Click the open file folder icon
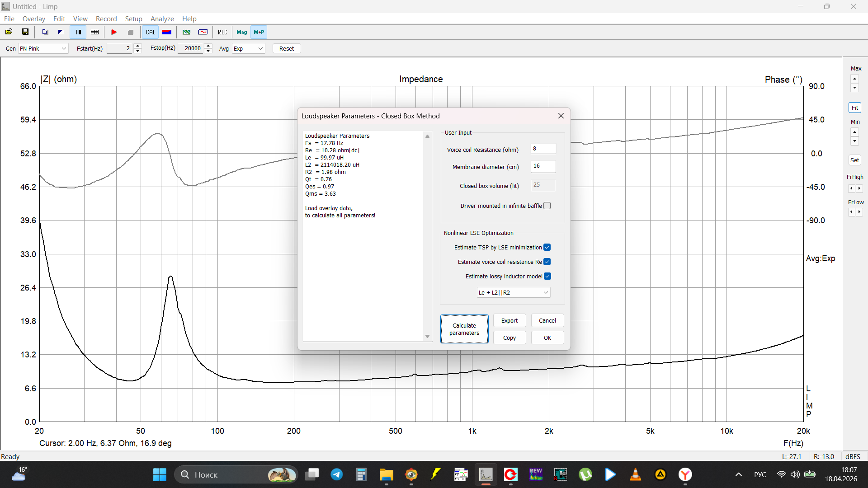This screenshot has width=868, height=488. pos(9,32)
